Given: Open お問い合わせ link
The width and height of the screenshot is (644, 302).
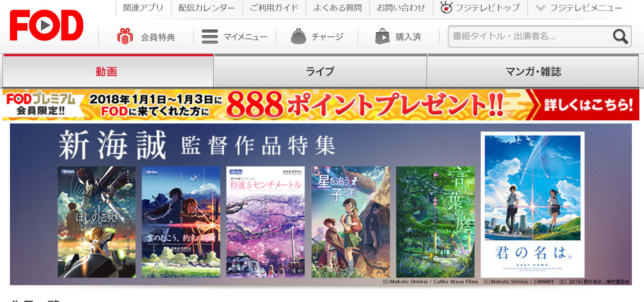Looking at the screenshot, I should 401,8.
